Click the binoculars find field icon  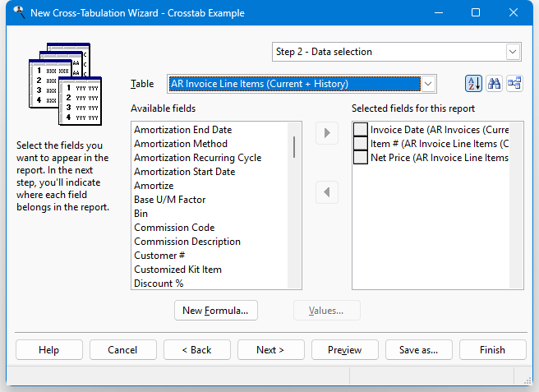pyautogui.click(x=495, y=84)
